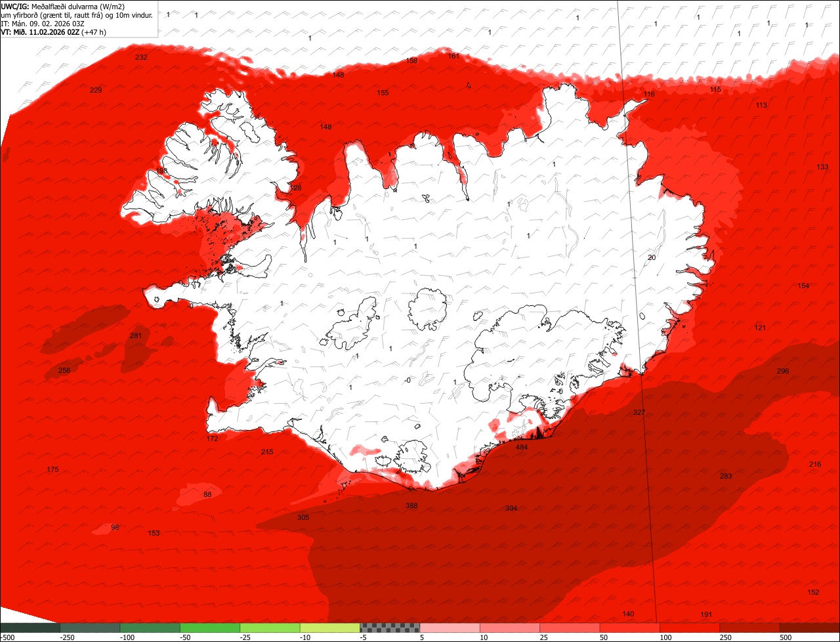840x642 pixels.
Task: Select the value 232 in the northwest corner
Action: [141, 57]
